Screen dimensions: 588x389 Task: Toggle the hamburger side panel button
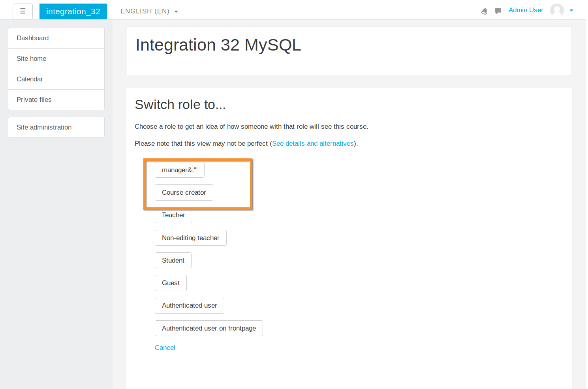coord(23,11)
